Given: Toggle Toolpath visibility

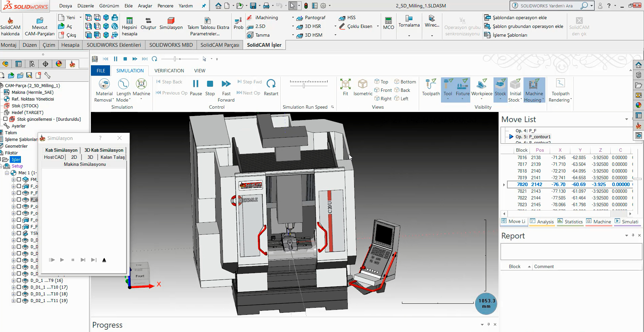Looking at the screenshot, I should click(x=431, y=87).
